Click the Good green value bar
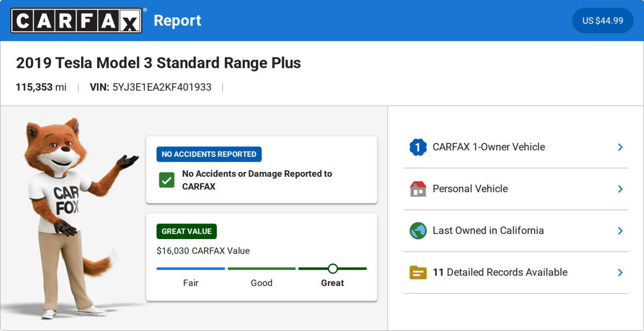644x331 pixels. click(x=262, y=269)
